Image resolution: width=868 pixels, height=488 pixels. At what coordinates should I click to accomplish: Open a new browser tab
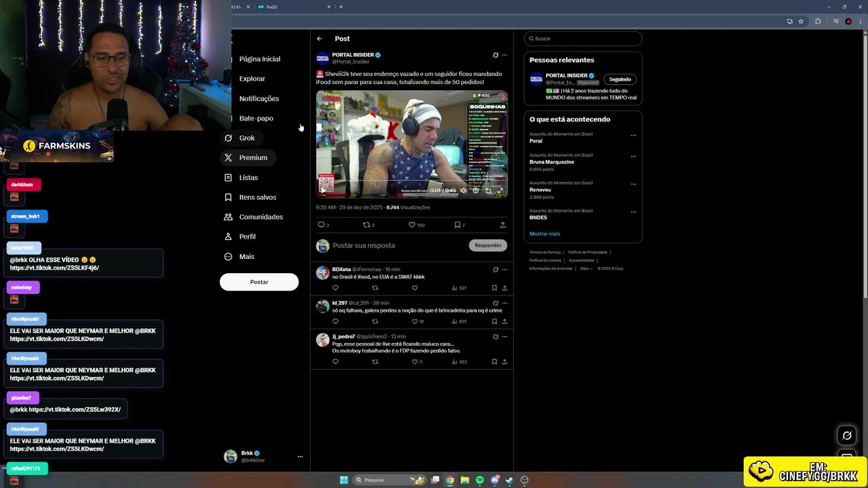(x=341, y=7)
